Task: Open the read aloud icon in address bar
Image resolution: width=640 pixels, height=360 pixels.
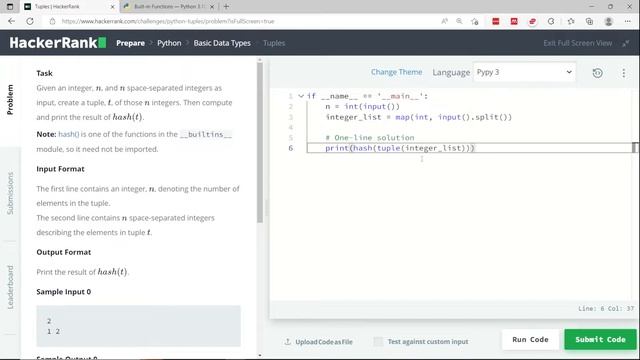Action: 444,21
